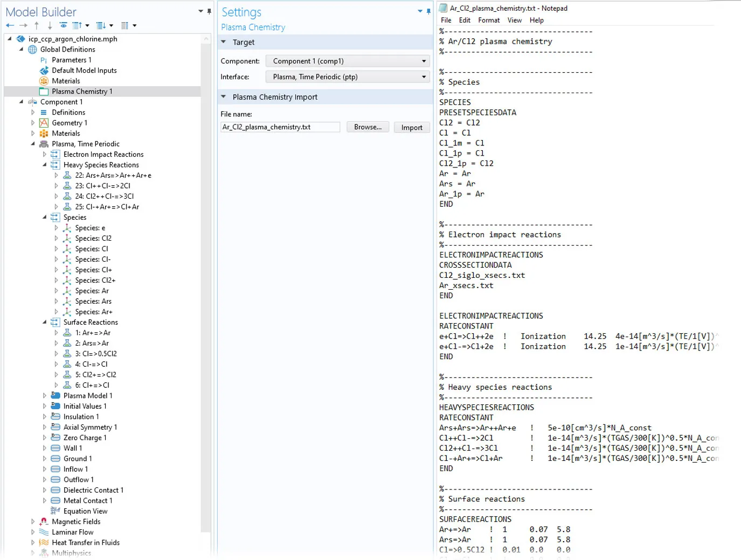Expand the Electron Impact Reactions node
Screen dimensions: 741x560
(45, 155)
